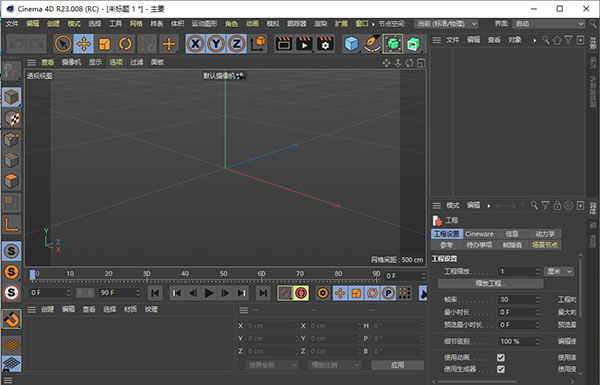Click the record active objects keyframe button

[x=284, y=293]
